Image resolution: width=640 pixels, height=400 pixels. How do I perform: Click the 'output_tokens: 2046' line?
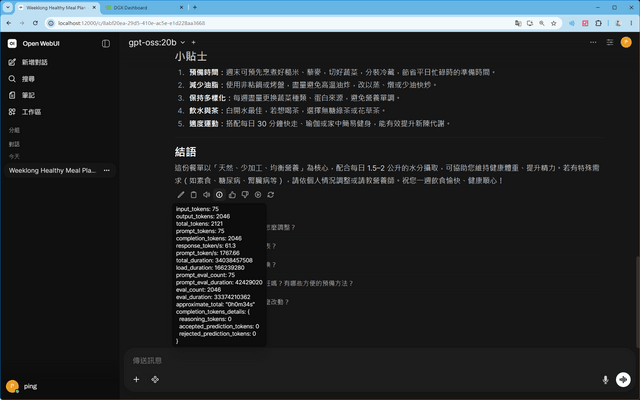pyautogui.click(x=203, y=216)
